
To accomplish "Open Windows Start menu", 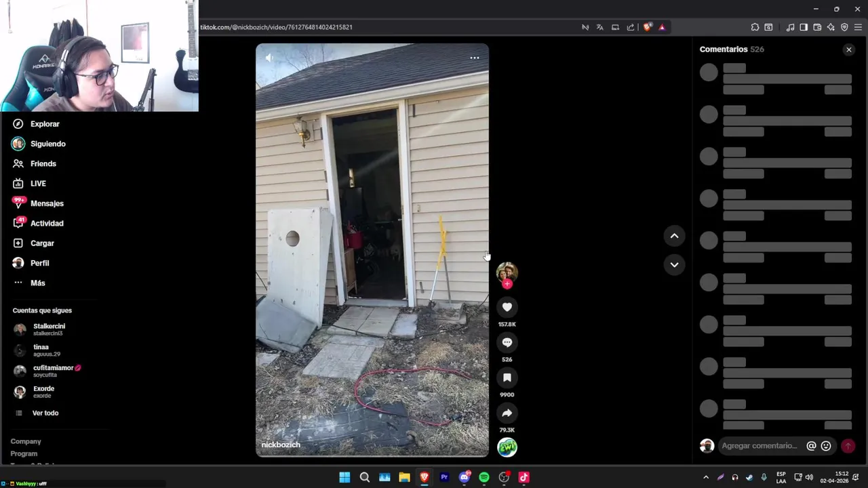I will (x=344, y=477).
